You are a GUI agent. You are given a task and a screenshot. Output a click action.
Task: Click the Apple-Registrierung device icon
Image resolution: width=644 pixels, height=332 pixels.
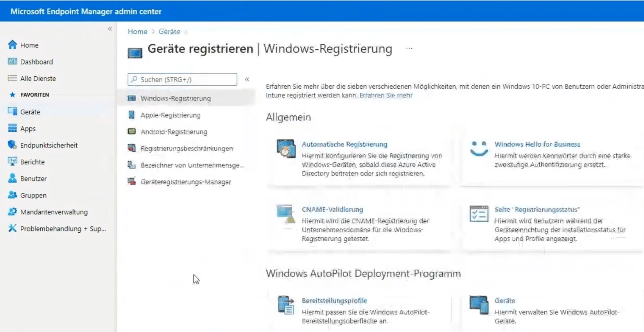click(132, 115)
